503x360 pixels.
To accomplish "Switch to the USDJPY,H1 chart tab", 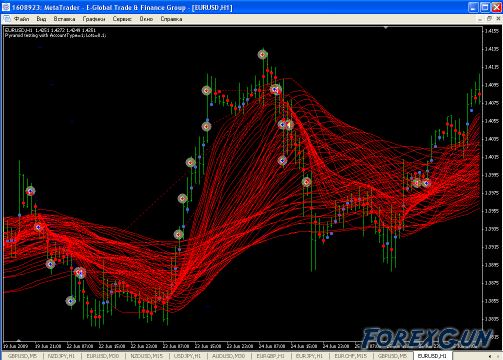I will coord(187,356).
